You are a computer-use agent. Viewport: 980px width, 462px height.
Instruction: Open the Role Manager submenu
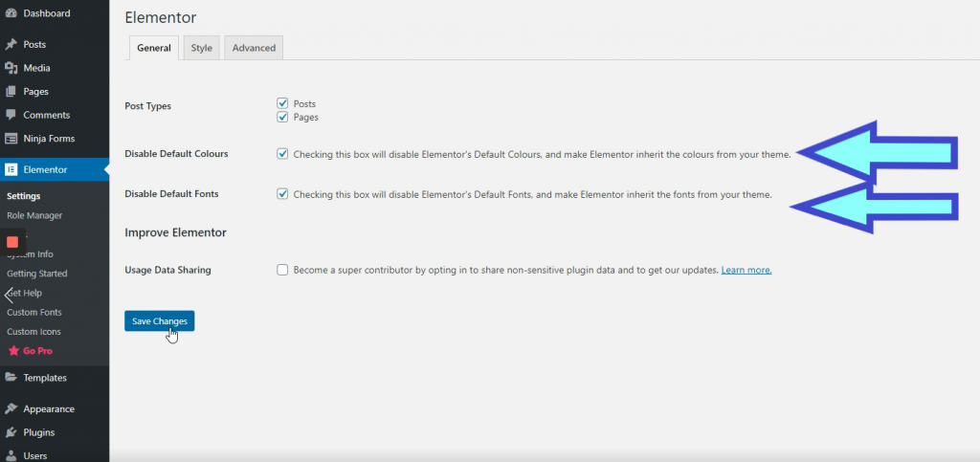point(34,215)
